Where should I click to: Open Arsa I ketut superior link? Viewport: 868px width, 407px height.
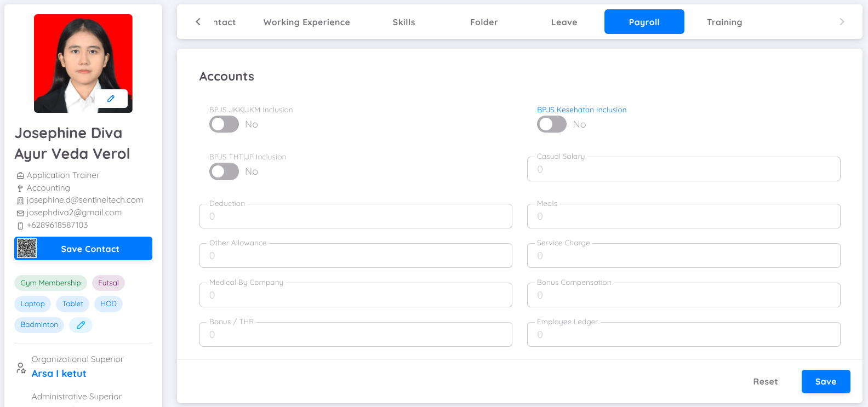[x=59, y=374]
